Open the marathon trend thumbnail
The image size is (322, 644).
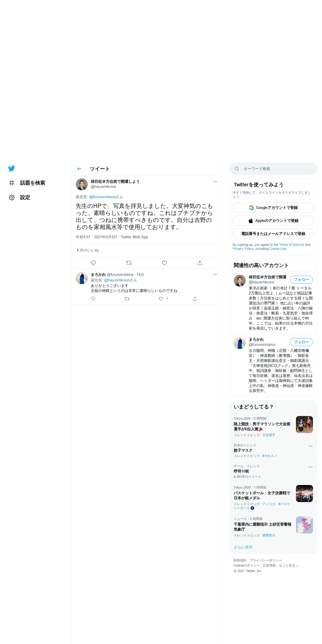(x=304, y=425)
